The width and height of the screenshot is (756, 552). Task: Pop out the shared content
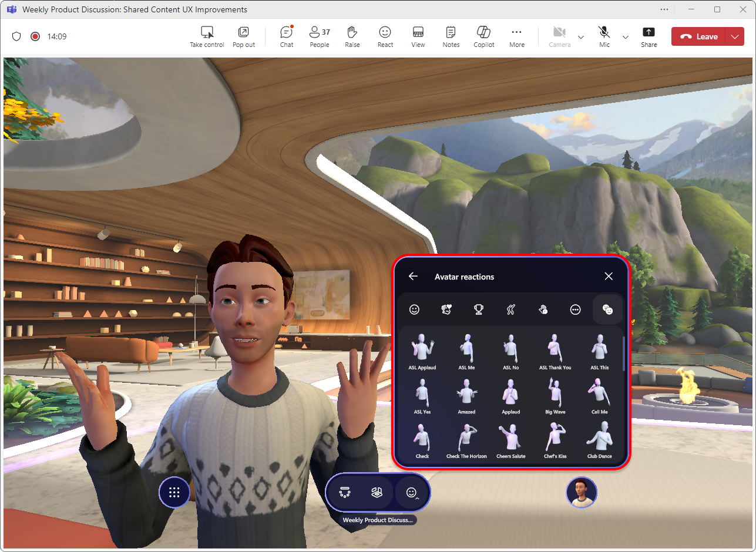pos(243,36)
